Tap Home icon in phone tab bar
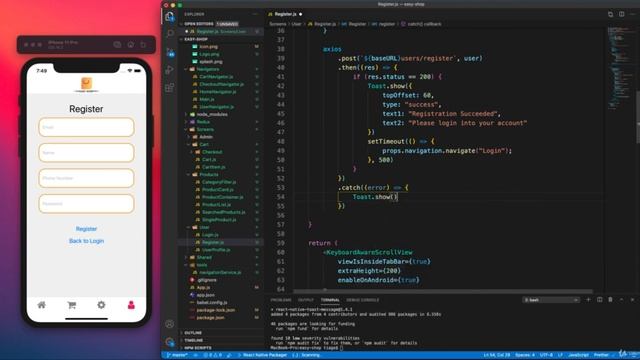640x360 pixels. pos(42,305)
